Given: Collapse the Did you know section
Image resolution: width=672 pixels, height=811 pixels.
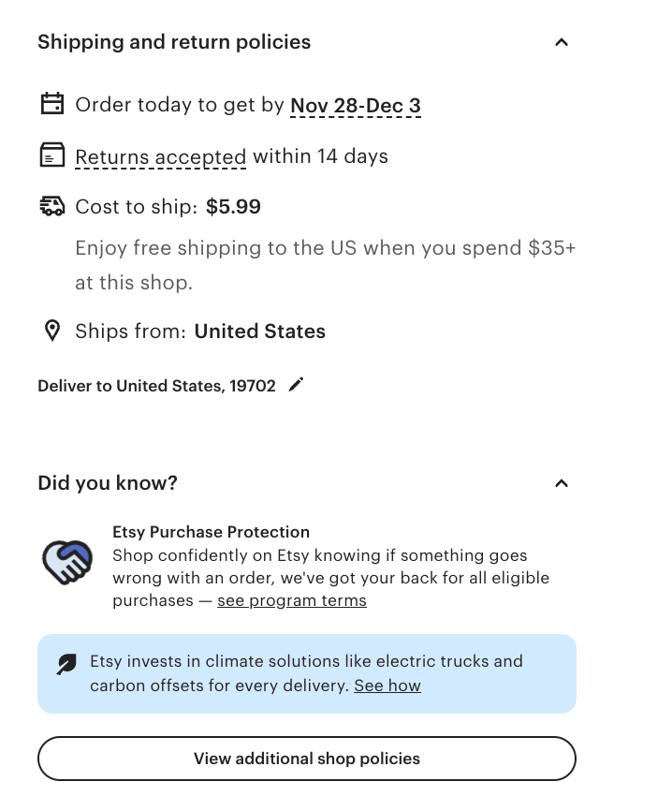Looking at the screenshot, I should click(x=562, y=483).
